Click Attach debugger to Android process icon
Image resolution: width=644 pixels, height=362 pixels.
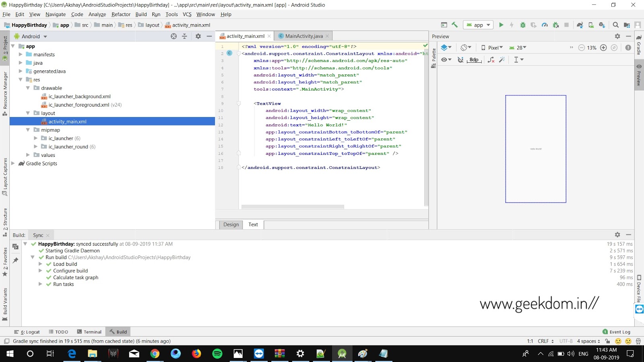tap(556, 25)
